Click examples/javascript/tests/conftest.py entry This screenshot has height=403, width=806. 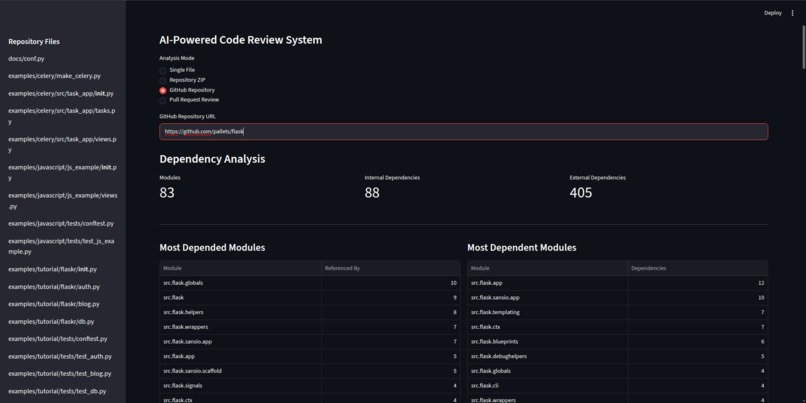tap(61, 224)
